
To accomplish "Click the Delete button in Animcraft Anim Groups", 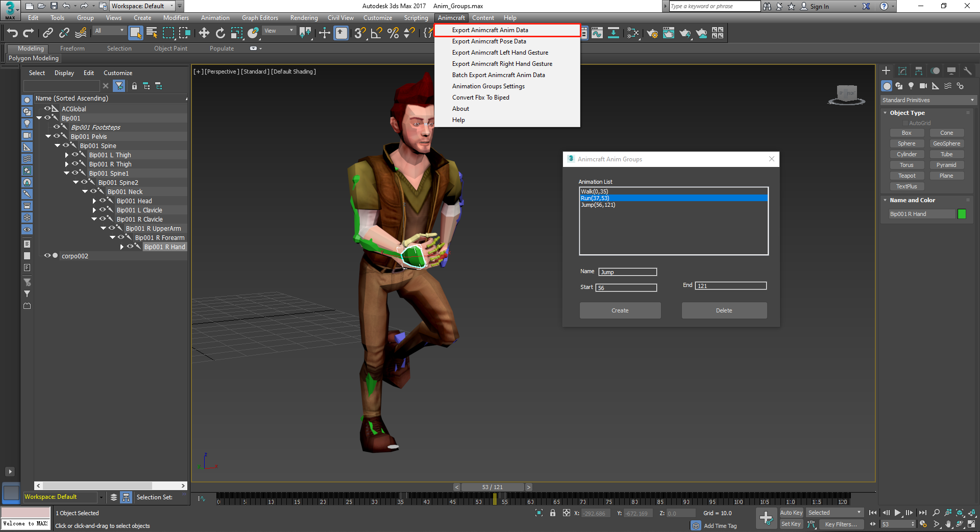I will click(724, 310).
